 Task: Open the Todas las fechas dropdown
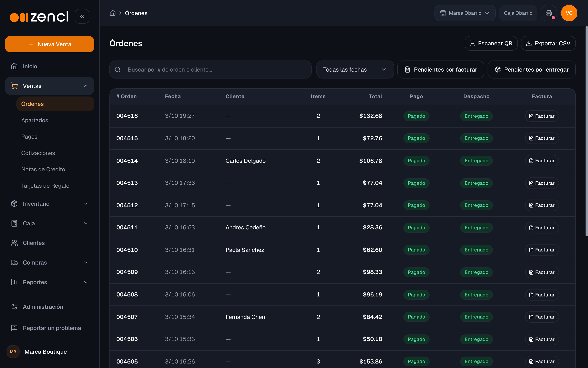355,70
